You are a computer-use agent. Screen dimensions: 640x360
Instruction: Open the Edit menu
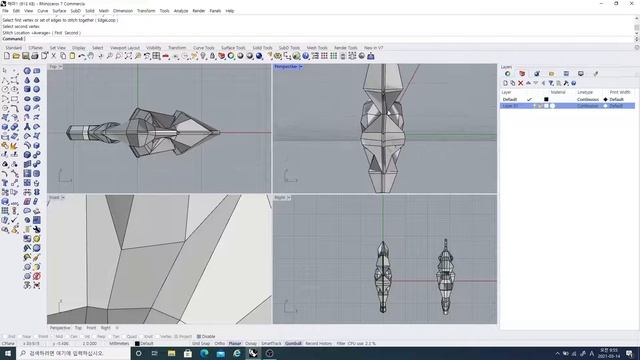point(16,11)
